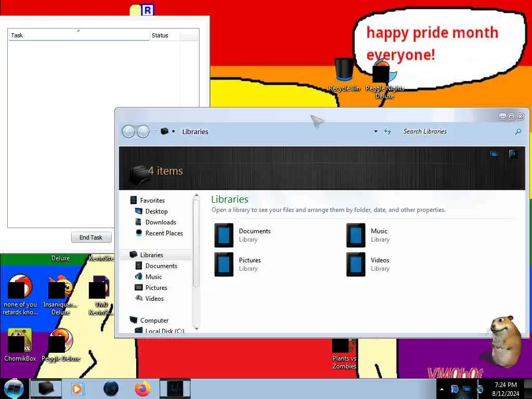Click the Forward button in Libraries window
The image size is (532, 399).
click(143, 131)
